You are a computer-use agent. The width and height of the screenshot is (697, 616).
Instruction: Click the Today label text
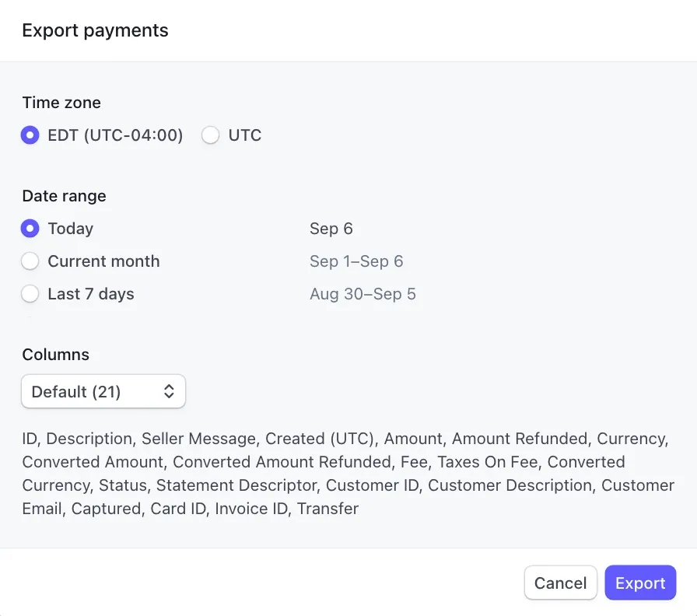70,229
